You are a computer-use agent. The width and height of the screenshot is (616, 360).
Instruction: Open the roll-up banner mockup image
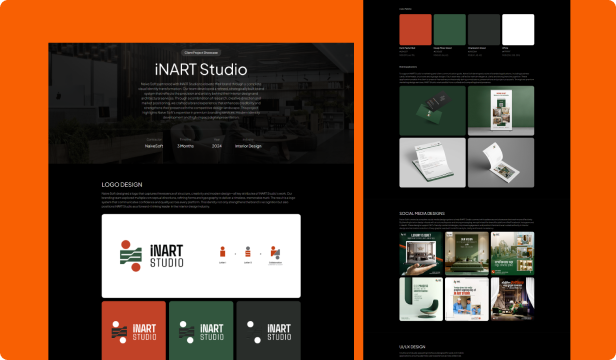pyautogui.click(x=501, y=111)
